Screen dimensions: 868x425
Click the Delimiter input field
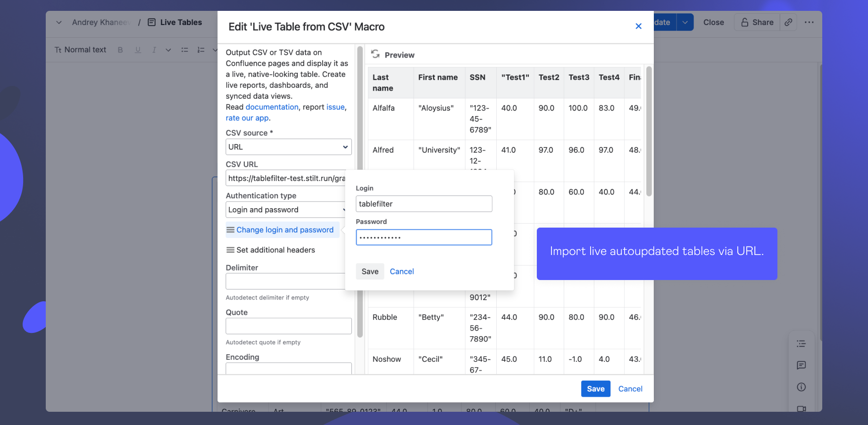[286, 281]
